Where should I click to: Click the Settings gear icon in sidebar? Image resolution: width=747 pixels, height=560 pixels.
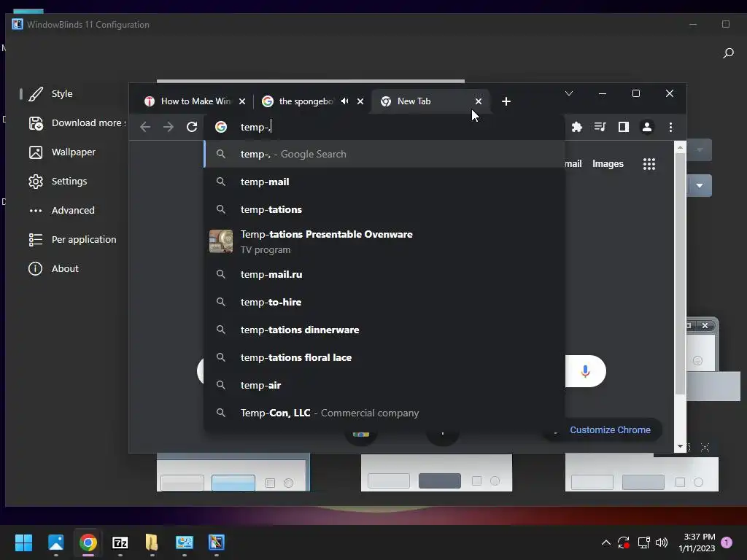point(36,181)
